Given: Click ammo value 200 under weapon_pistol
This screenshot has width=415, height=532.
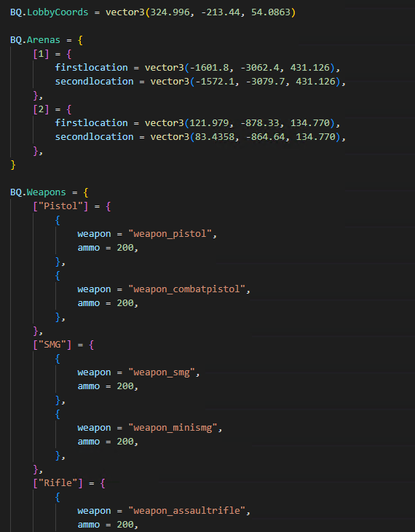Looking at the screenshot, I should [x=125, y=248].
